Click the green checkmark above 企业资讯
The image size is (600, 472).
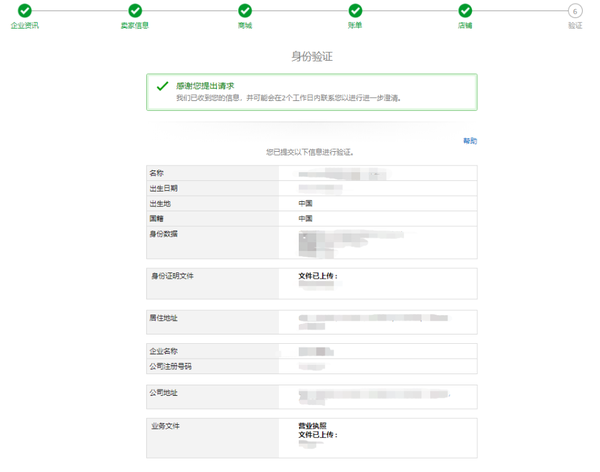pos(25,11)
